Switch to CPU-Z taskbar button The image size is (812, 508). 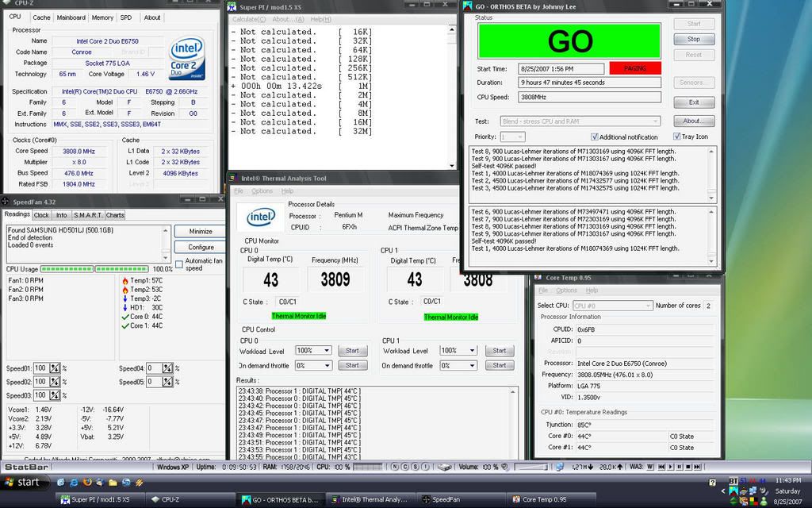coord(190,500)
